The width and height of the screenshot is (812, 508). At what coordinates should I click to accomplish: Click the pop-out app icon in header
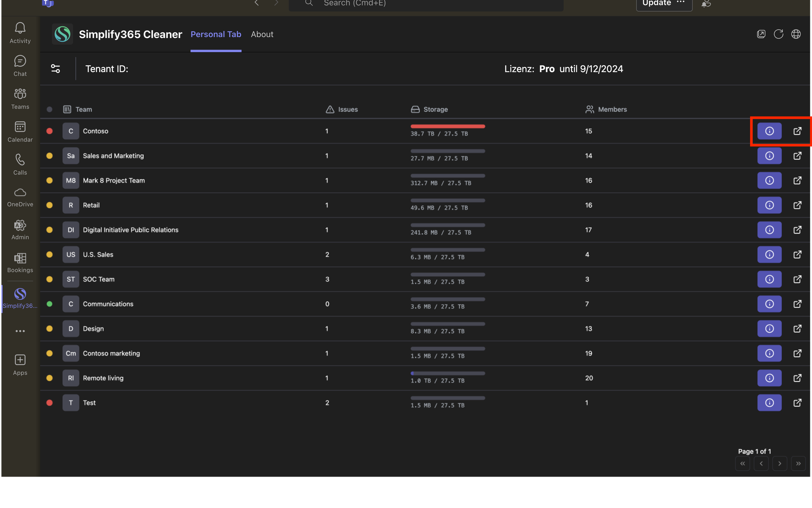coord(761,34)
